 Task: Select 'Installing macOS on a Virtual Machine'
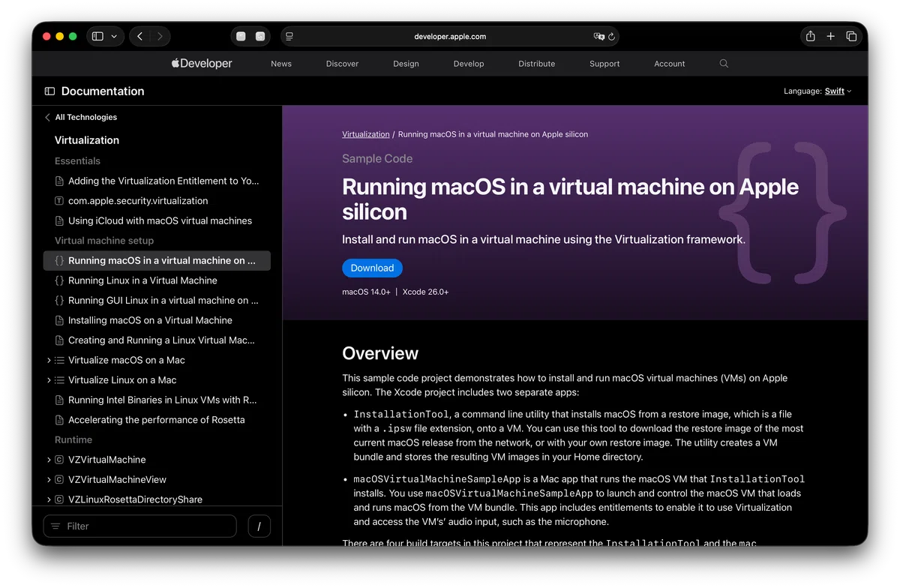pos(150,320)
